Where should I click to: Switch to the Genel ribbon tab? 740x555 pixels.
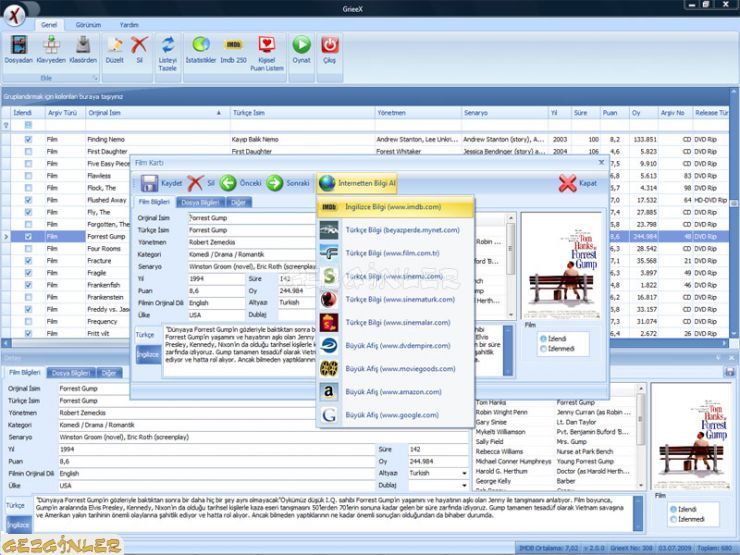coord(49,25)
